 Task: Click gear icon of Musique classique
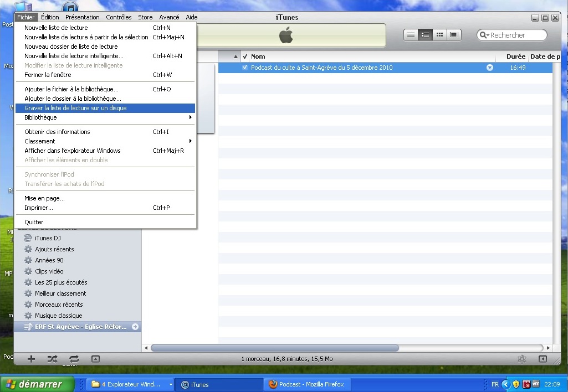[28, 315]
